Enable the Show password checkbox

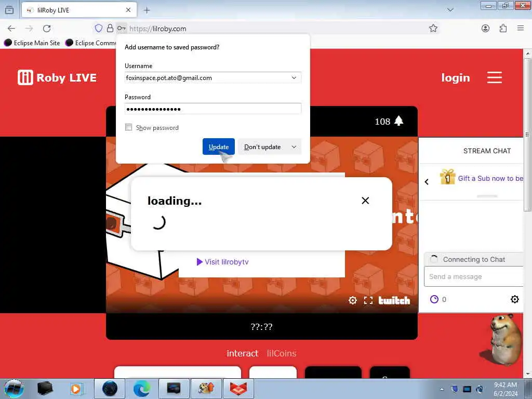tap(129, 127)
